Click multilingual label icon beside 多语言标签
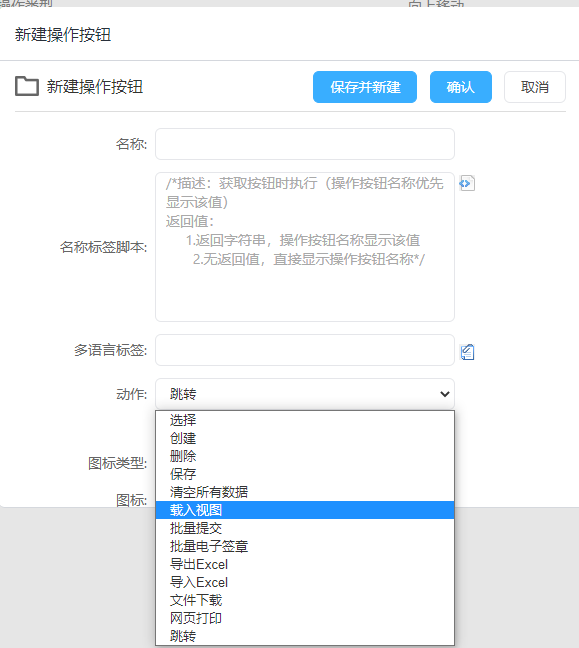The height and width of the screenshot is (648, 579). pos(467,352)
